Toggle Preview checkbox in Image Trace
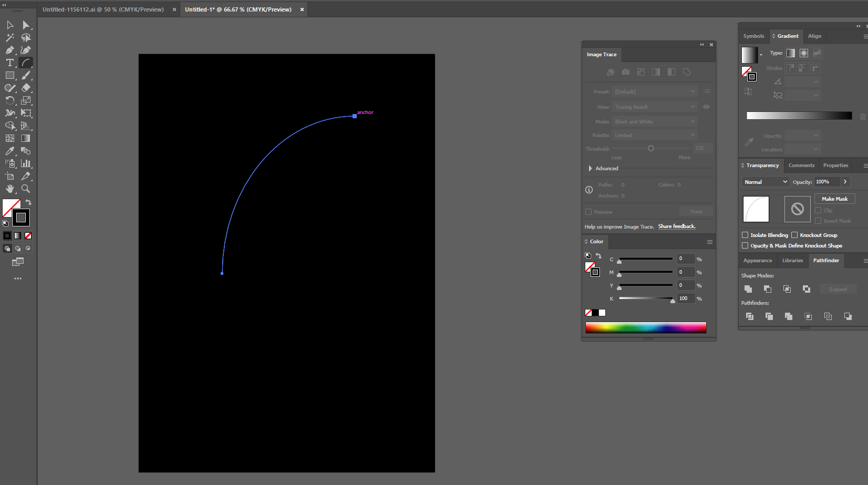 [x=588, y=212]
